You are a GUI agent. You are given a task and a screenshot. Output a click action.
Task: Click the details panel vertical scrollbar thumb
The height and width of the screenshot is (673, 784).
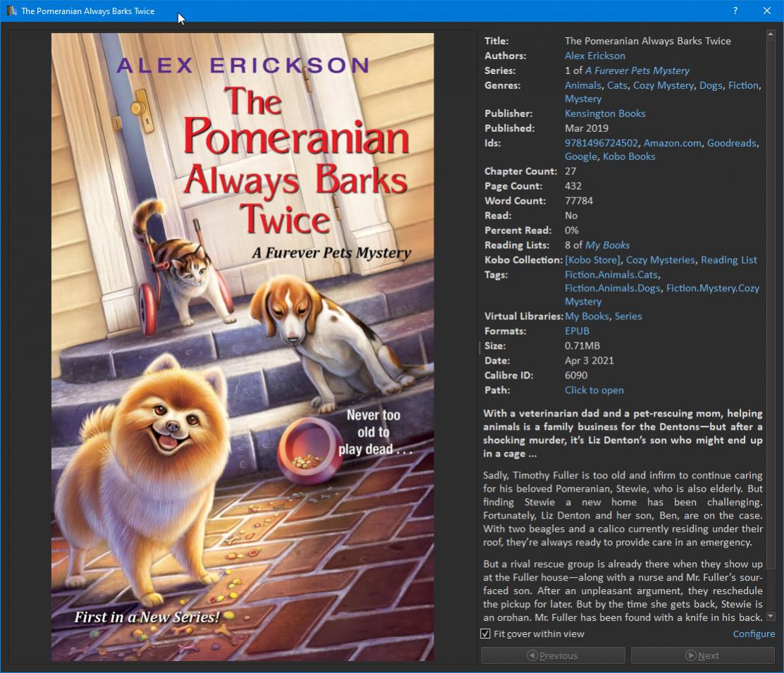[x=771, y=304]
